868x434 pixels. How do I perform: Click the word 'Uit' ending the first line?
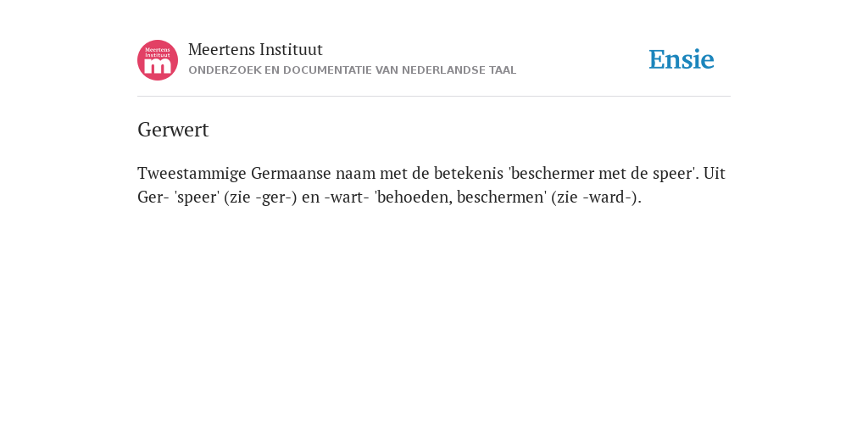(715, 173)
